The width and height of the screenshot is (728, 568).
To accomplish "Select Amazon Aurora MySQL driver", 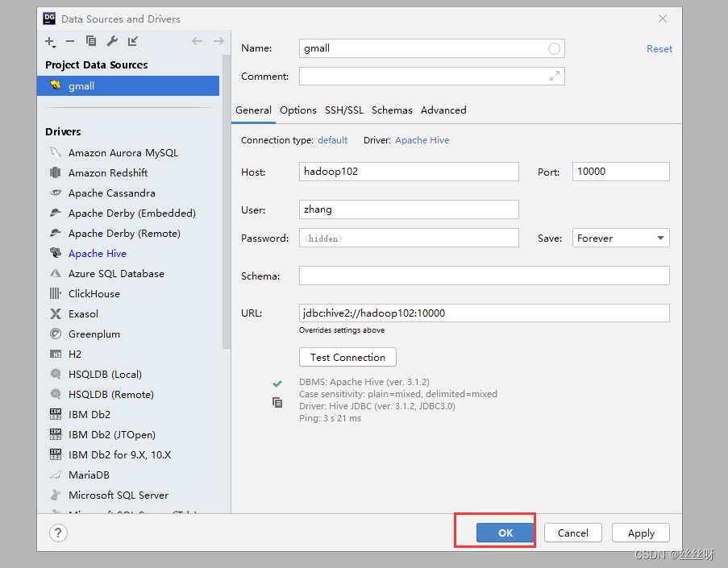I will [x=123, y=152].
